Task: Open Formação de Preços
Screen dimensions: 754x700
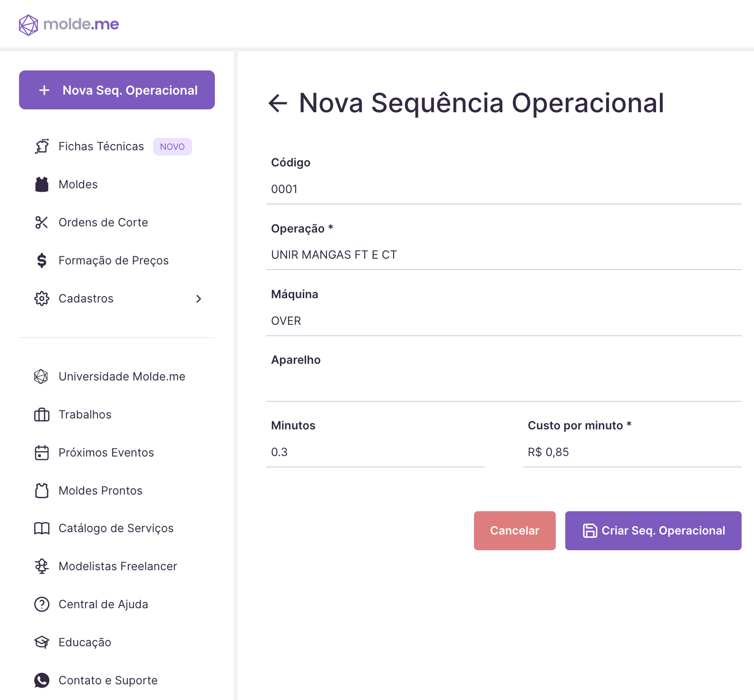Action: 117,261
